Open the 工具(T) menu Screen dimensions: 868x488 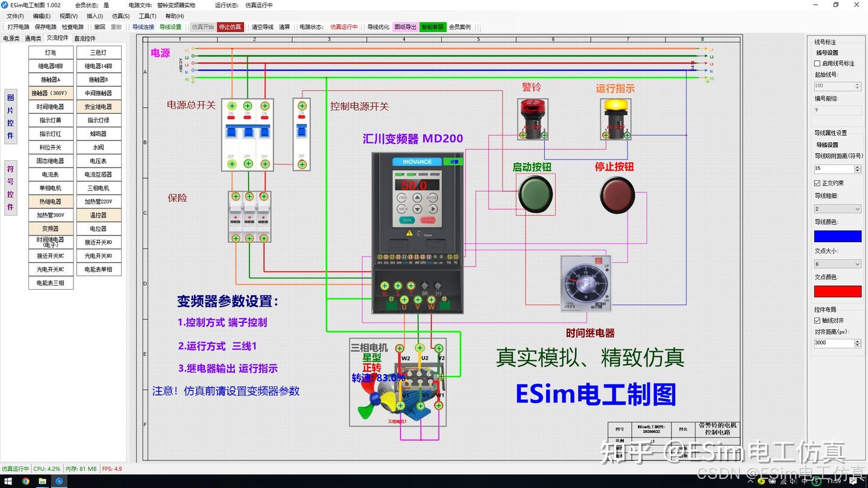(x=147, y=16)
